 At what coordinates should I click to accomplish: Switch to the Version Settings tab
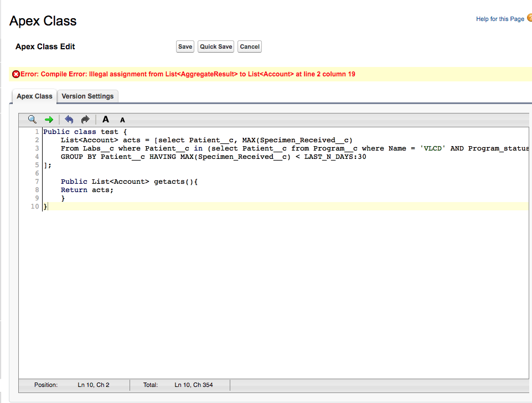pyautogui.click(x=87, y=96)
